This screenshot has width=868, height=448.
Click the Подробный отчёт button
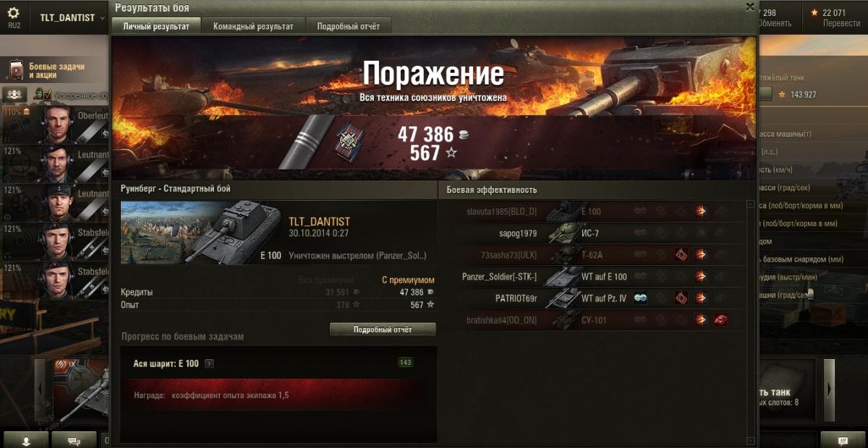click(383, 329)
